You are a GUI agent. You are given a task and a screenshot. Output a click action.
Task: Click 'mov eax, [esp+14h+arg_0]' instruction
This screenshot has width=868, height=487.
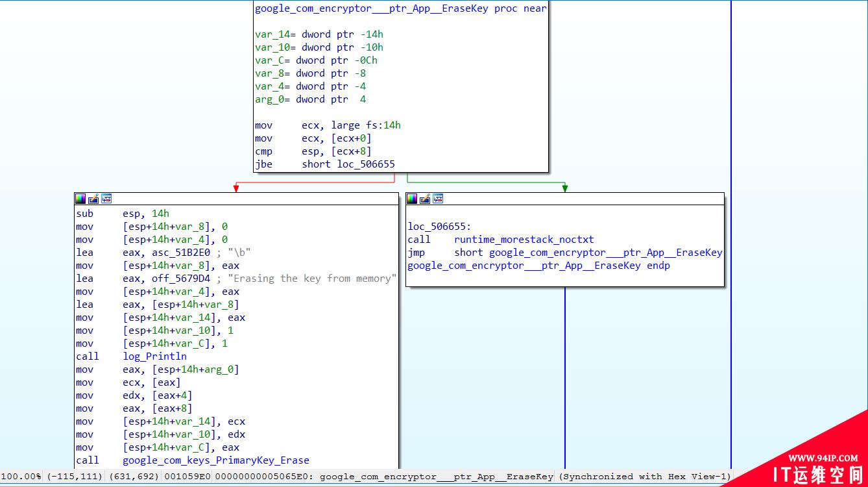(x=158, y=369)
